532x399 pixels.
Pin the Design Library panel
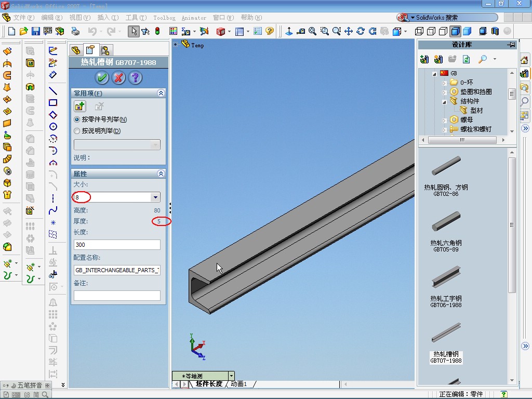coord(511,45)
